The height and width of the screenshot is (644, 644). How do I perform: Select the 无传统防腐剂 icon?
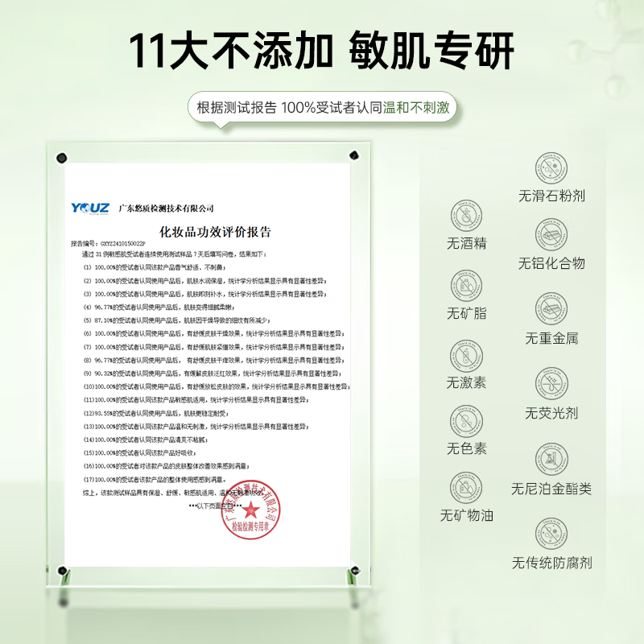click(552, 531)
